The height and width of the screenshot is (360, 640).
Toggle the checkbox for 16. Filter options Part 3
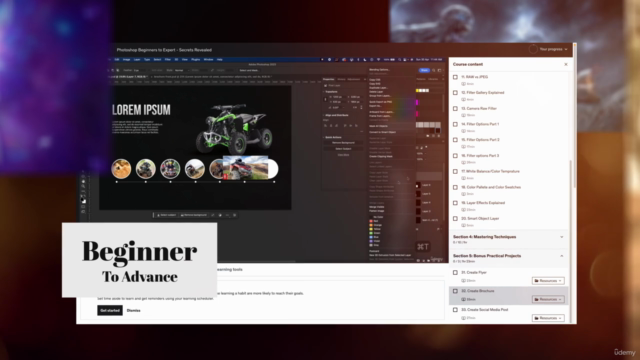point(455,156)
